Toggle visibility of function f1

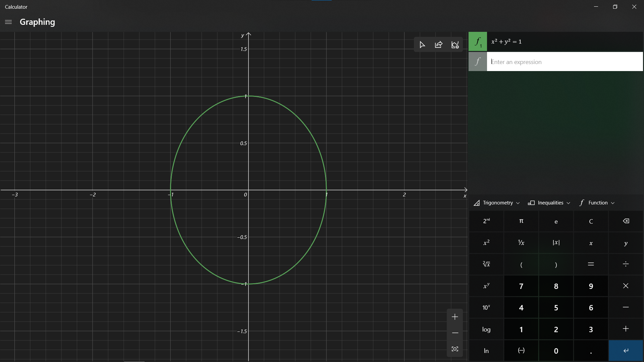pos(478,42)
